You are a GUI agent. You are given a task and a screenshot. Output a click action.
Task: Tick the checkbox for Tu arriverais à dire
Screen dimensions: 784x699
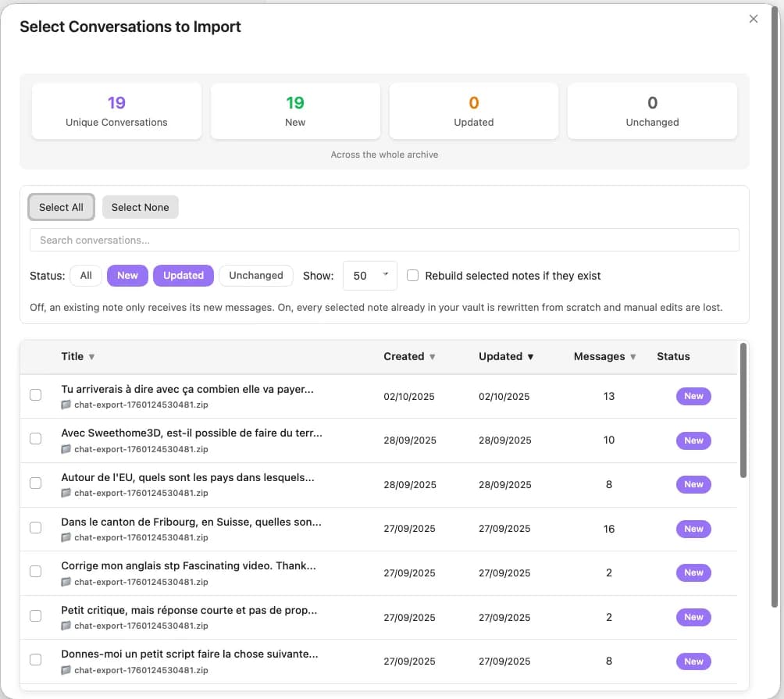point(35,395)
